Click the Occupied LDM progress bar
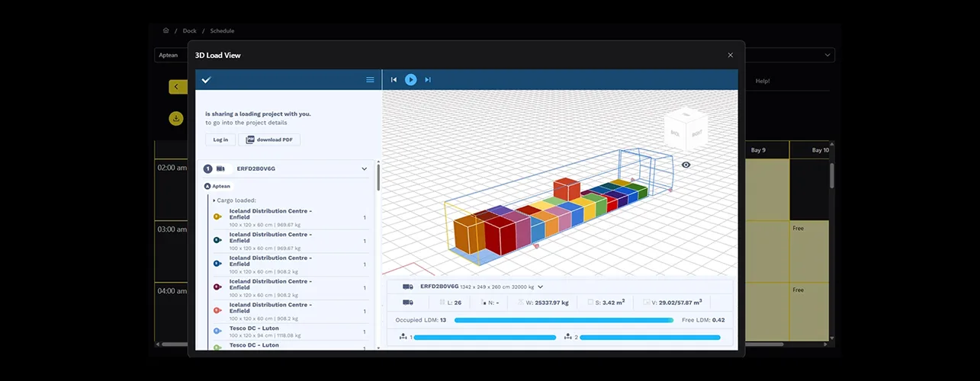 pyautogui.click(x=564, y=320)
